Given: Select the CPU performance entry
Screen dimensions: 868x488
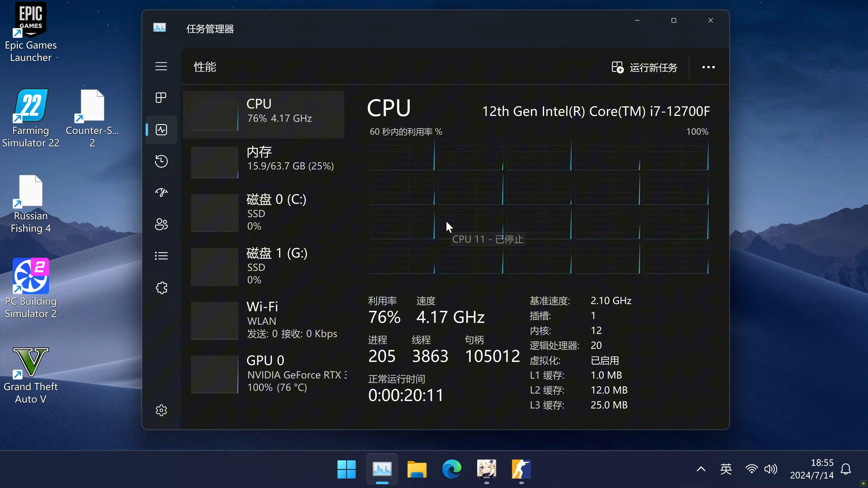Looking at the screenshot, I should [x=264, y=115].
